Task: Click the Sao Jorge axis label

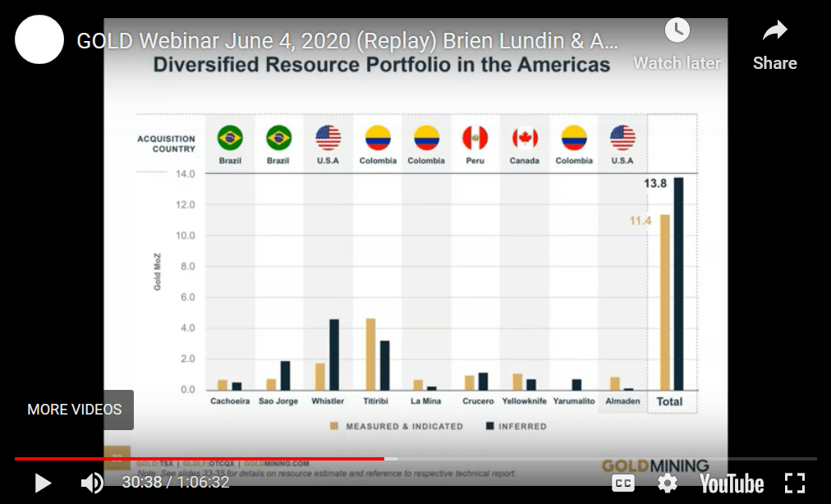Action: (278, 401)
